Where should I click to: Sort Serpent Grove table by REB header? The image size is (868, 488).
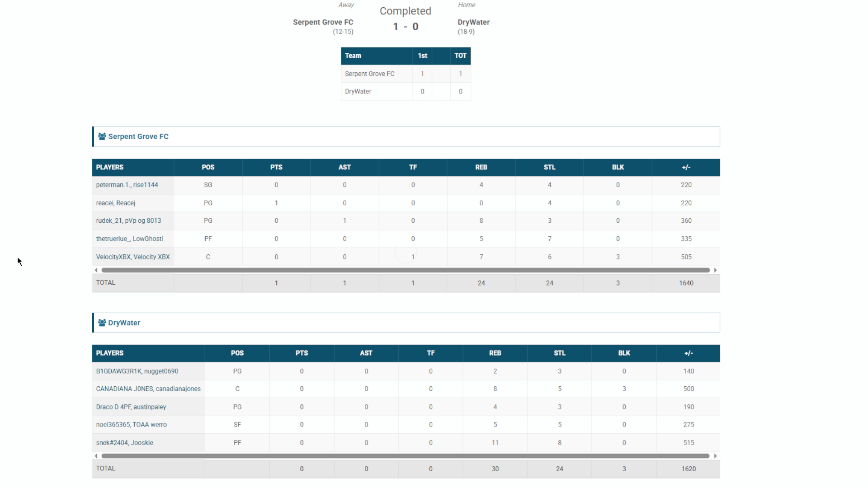(x=481, y=167)
